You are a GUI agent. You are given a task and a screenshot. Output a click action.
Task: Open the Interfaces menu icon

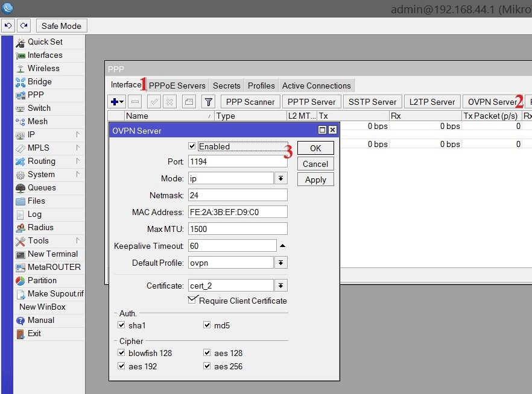click(x=21, y=55)
